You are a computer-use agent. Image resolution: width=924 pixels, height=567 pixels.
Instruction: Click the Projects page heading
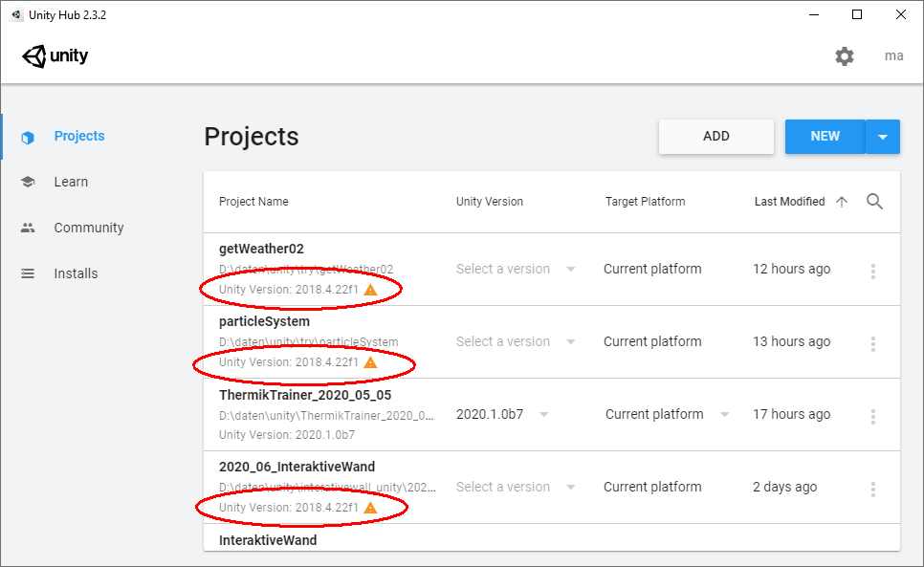[x=252, y=137]
